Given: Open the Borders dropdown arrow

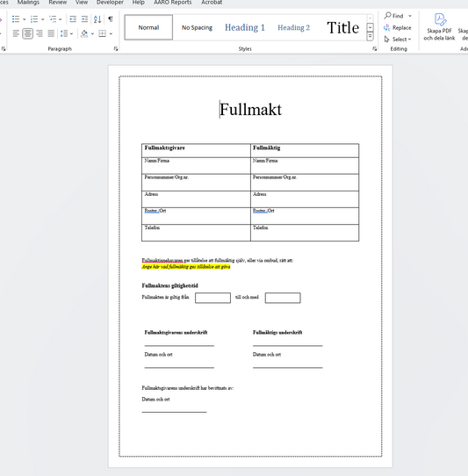Looking at the screenshot, I should (x=111, y=33).
